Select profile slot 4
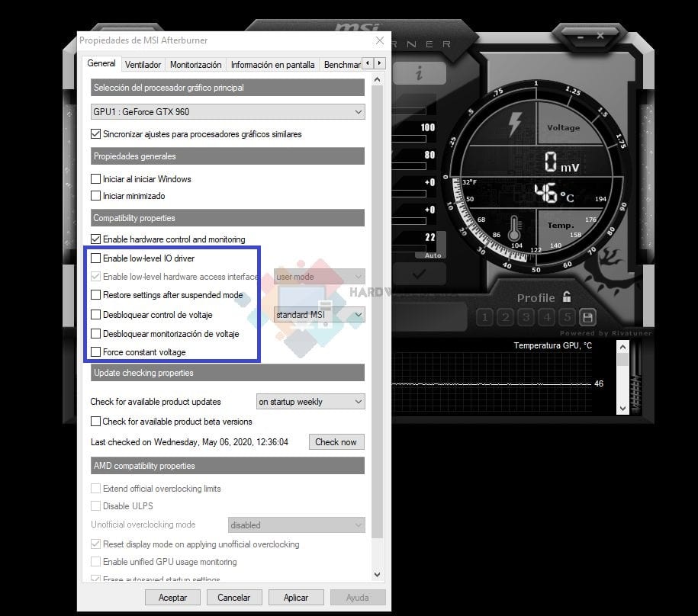 point(547,317)
